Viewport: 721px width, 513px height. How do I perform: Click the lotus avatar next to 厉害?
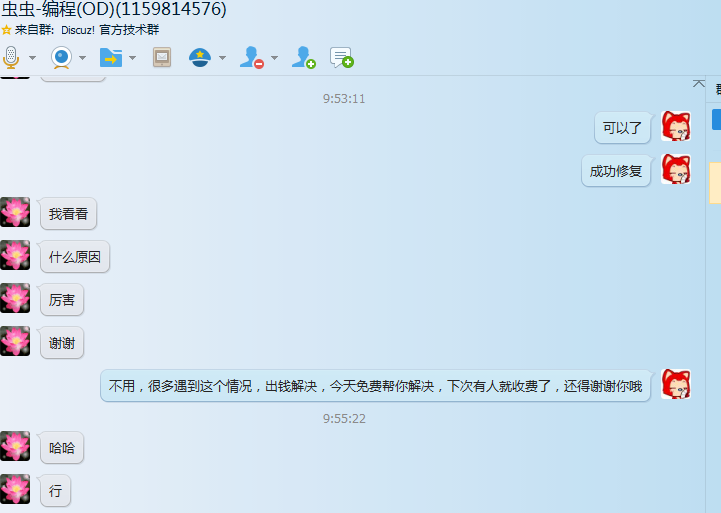click(15, 298)
